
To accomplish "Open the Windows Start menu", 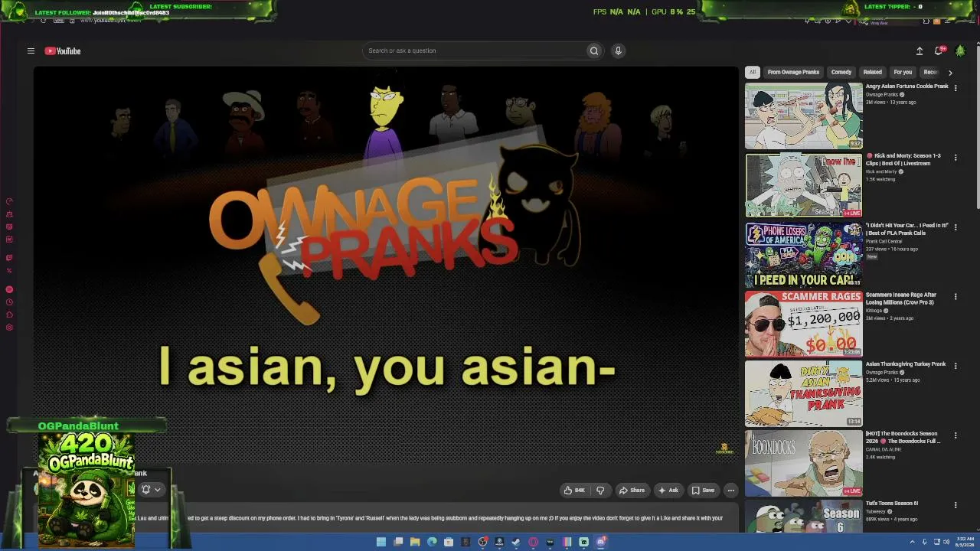I will pos(381,542).
